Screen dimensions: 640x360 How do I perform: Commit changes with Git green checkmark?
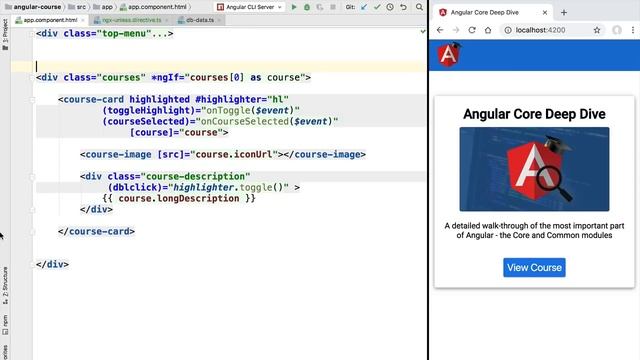click(377, 7)
